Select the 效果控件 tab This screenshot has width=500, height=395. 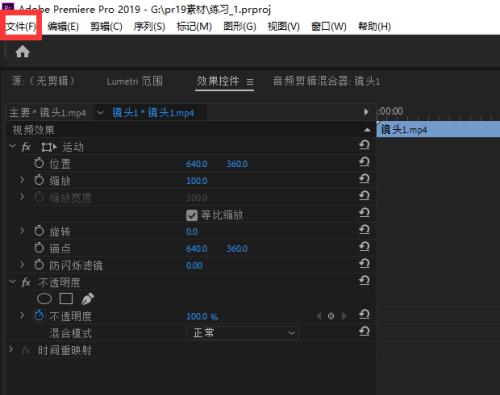pyautogui.click(x=218, y=81)
